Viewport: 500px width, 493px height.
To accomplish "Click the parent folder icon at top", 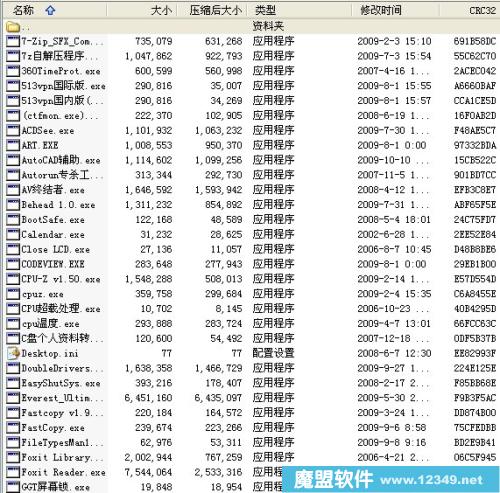I will pos(13,26).
